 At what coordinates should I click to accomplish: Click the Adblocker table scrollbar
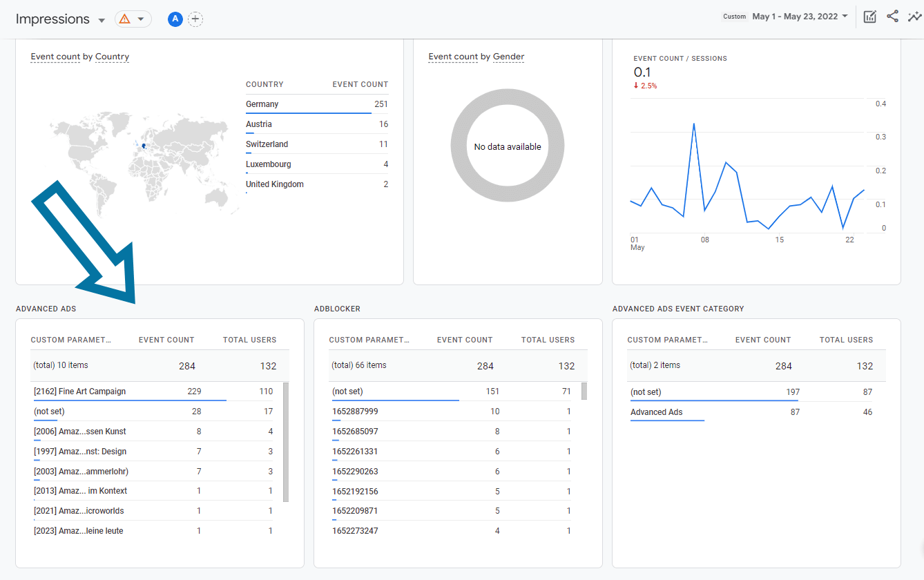pos(584,391)
